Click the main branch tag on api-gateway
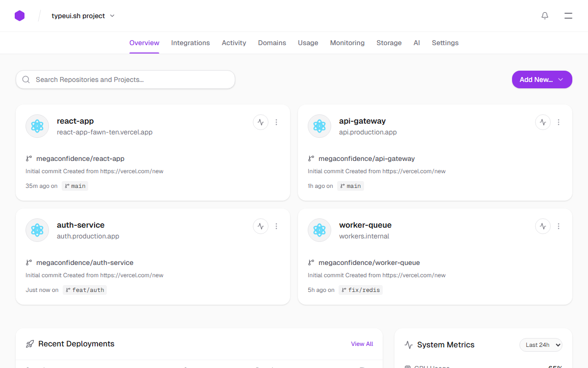Image resolution: width=588 pixels, height=368 pixels. pyautogui.click(x=350, y=186)
